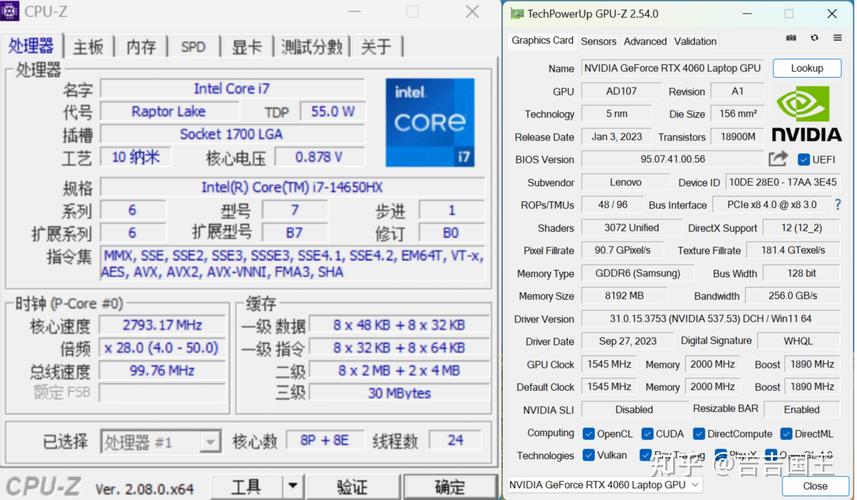Toggle the DirectML checkbox

click(786, 434)
